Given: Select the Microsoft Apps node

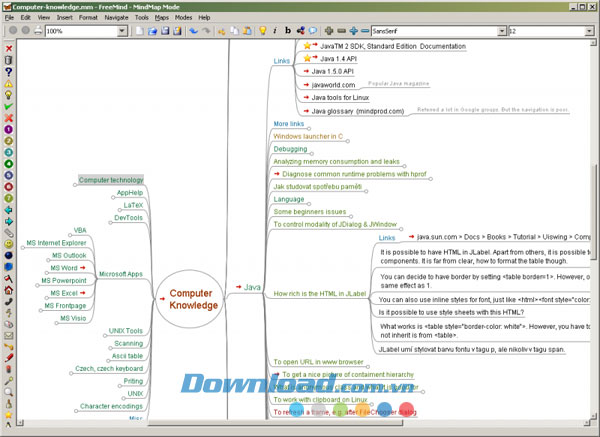Looking at the screenshot, I should [x=121, y=274].
